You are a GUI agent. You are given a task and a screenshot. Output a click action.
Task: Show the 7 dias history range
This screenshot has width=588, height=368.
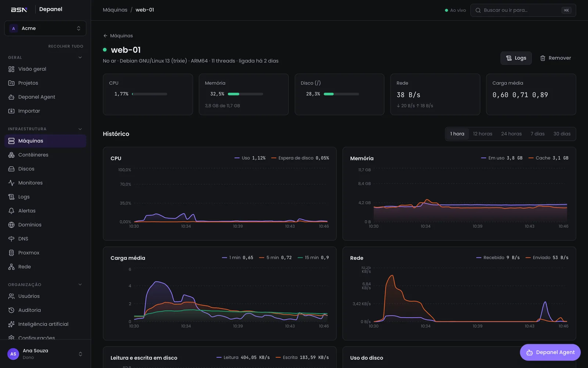click(537, 134)
